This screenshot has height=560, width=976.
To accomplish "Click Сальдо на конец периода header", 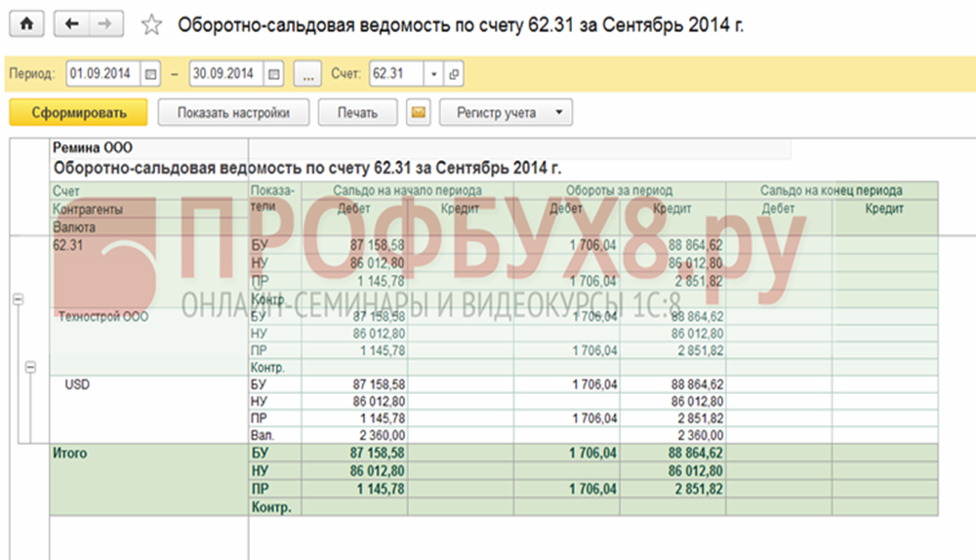I will tap(833, 190).
